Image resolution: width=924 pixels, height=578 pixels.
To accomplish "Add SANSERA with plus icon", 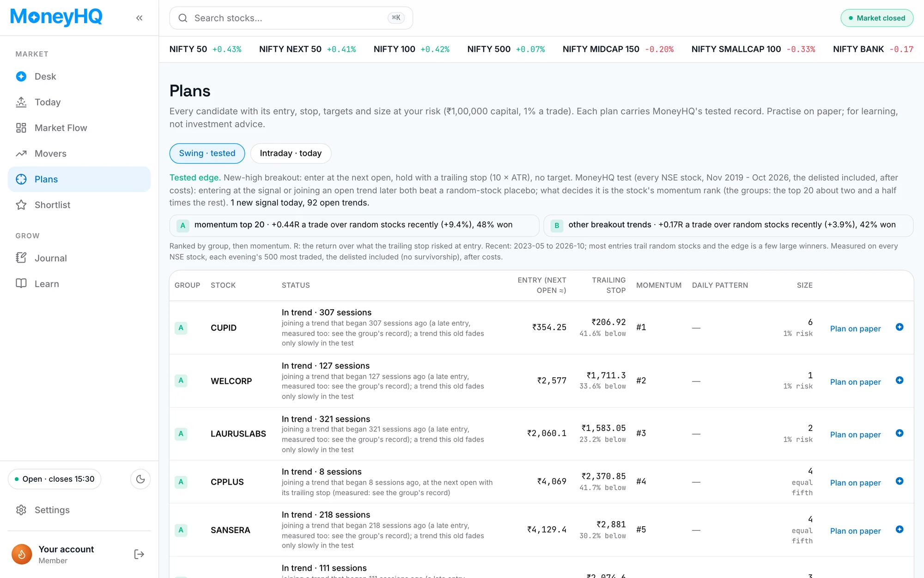I will pyautogui.click(x=900, y=529).
